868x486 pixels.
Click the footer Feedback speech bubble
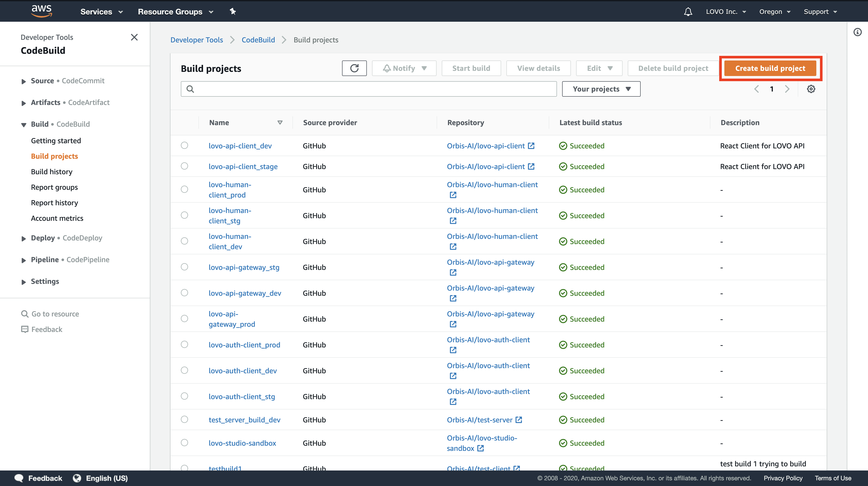click(19, 478)
